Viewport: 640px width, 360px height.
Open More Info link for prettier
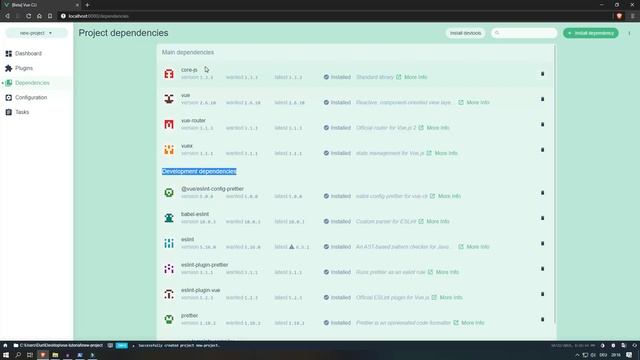tap(469, 323)
